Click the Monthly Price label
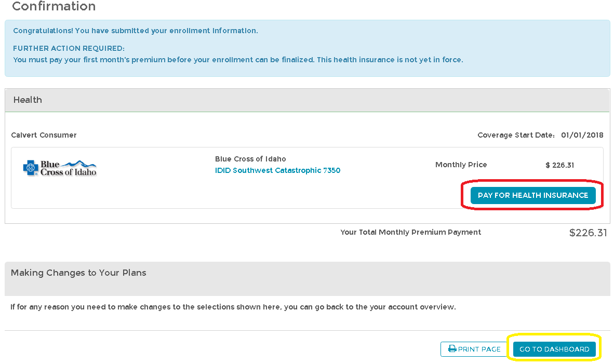This screenshot has width=614, height=364. [461, 165]
